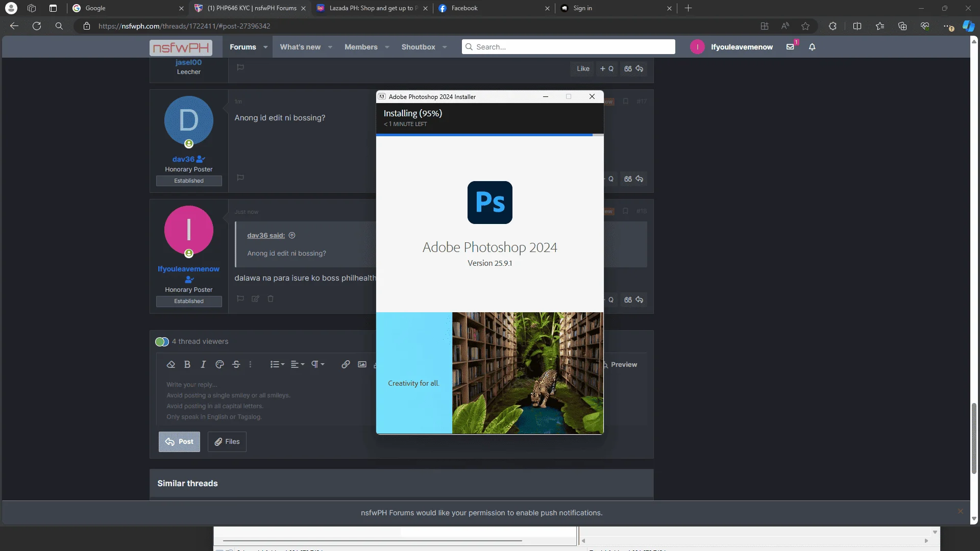This screenshot has height=551, width=980.
Task: Expand the quoted dav36 message
Action: (x=292, y=236)
